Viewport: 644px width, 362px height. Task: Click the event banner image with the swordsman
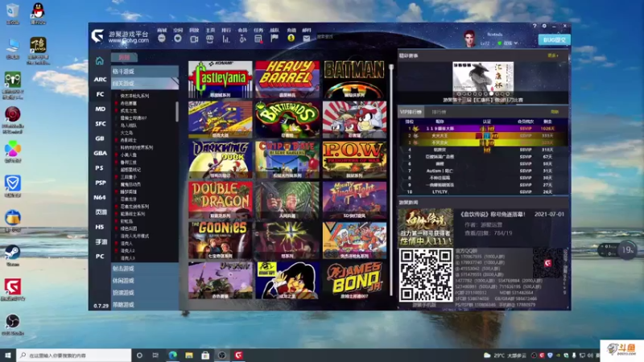point(483,78)
